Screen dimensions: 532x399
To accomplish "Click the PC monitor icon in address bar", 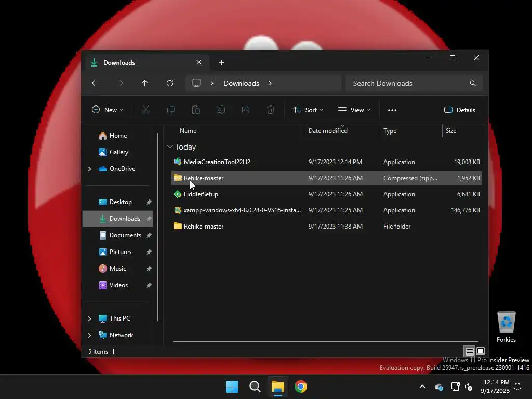I will pos(196,83).
